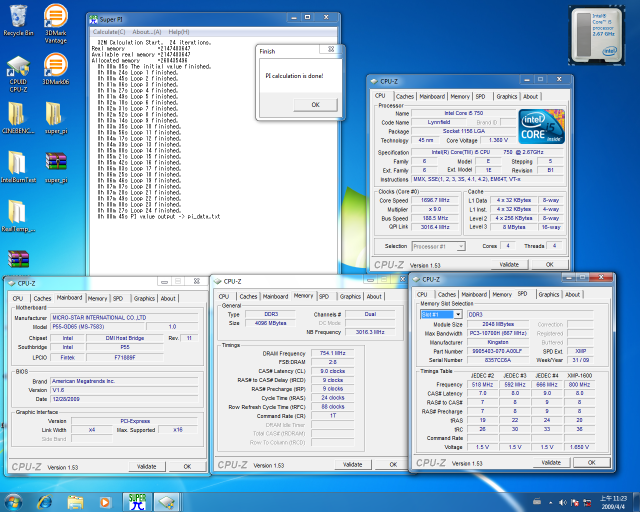This screenshot has height=512, width=640.
Task: Click the Action Center flag tray icon
Action: click(x=575, y=503)
